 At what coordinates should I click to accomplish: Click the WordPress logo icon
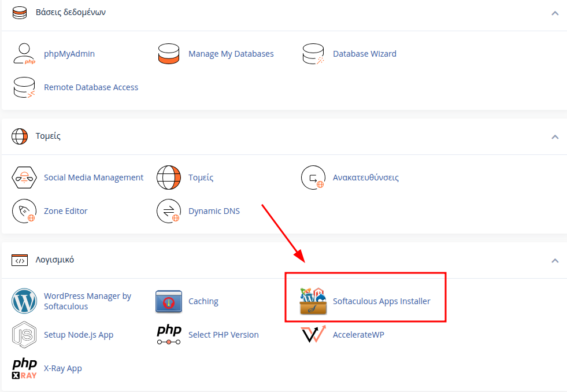point(24,301)
